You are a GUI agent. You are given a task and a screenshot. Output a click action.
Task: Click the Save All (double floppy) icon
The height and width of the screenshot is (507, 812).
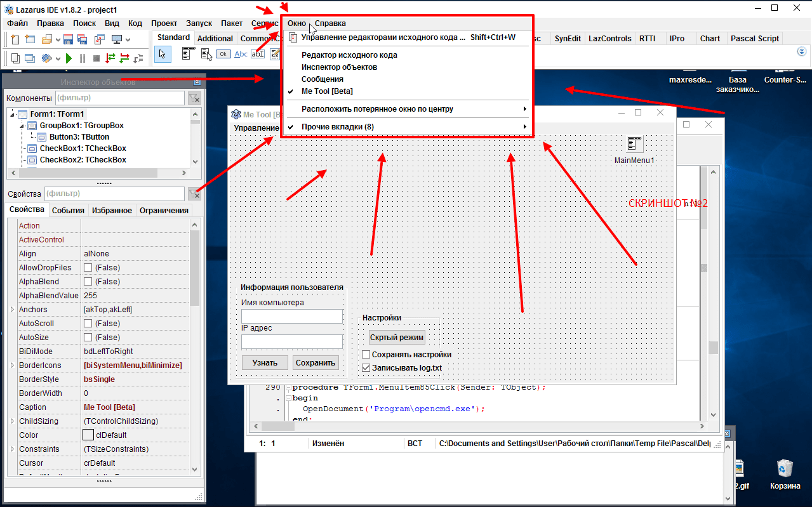pos(83,39)
